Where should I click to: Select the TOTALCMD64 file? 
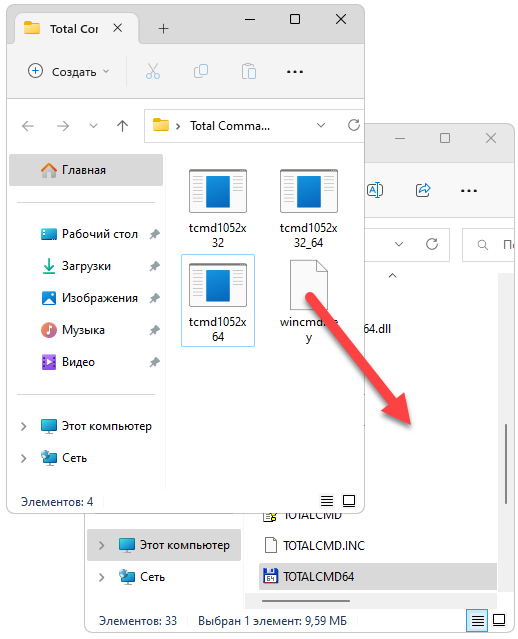pos(378,577)
